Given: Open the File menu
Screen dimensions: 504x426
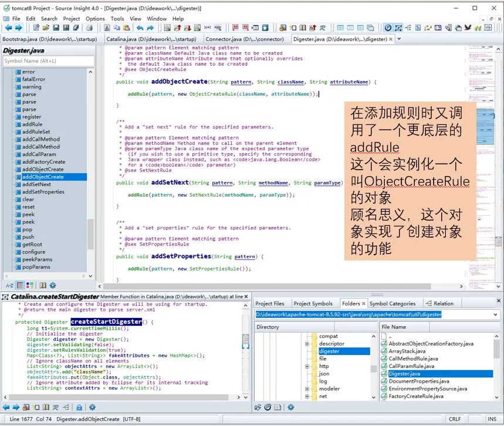Looking at the screenshot, I should point(16,19).
